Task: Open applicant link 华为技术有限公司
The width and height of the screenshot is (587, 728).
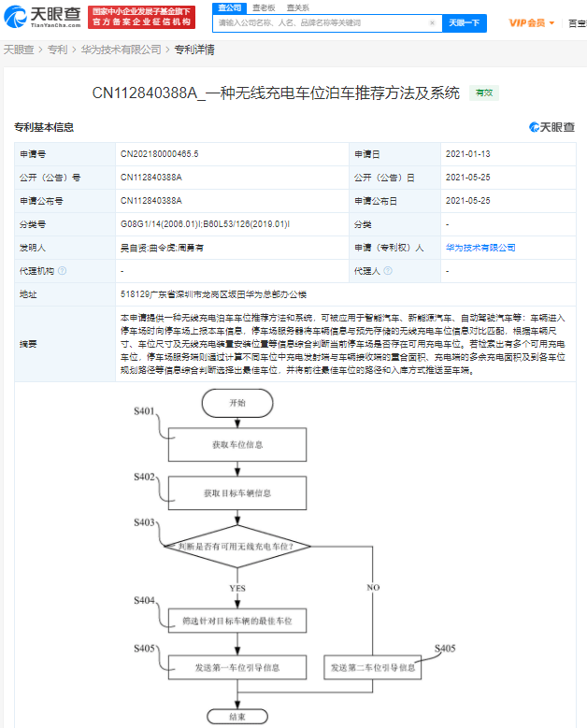Action: [480, 248]
